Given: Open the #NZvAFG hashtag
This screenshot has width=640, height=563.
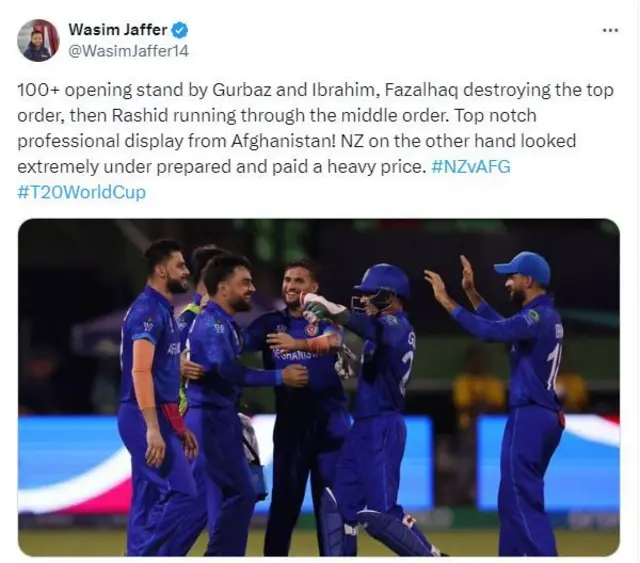Looking at the screenshot, I should point(471,167).
